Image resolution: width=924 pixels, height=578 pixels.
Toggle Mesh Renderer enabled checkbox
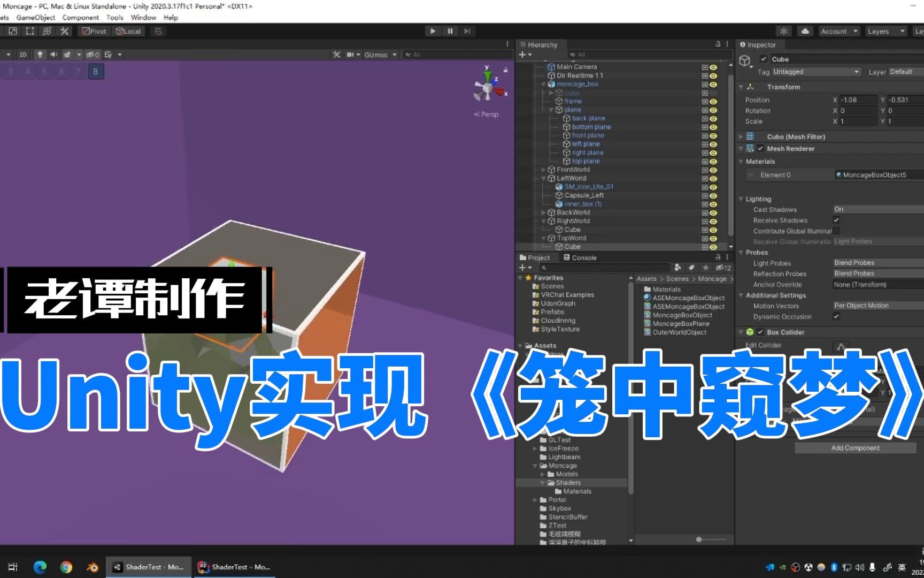click(760, 149)
